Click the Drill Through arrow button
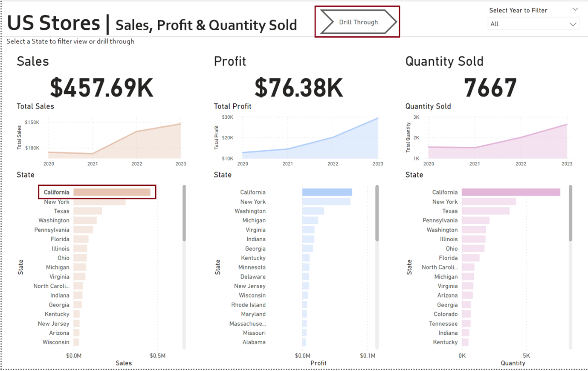This screenshot has height=371, width=588. [358, 22]
